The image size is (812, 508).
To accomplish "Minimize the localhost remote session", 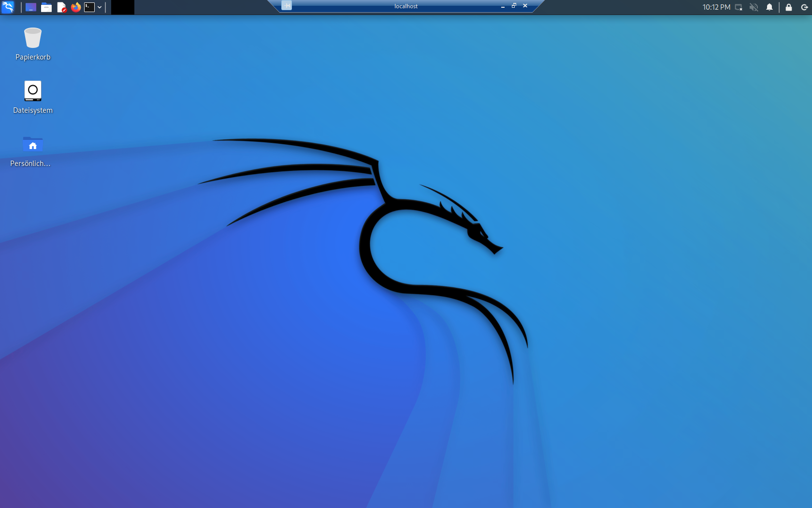I will coord(503,6).
